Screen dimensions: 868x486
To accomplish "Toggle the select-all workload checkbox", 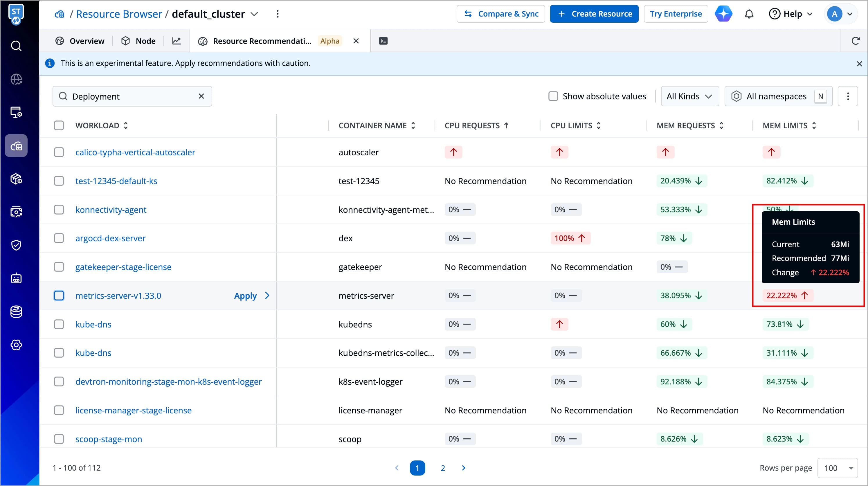I will [59, 126].
